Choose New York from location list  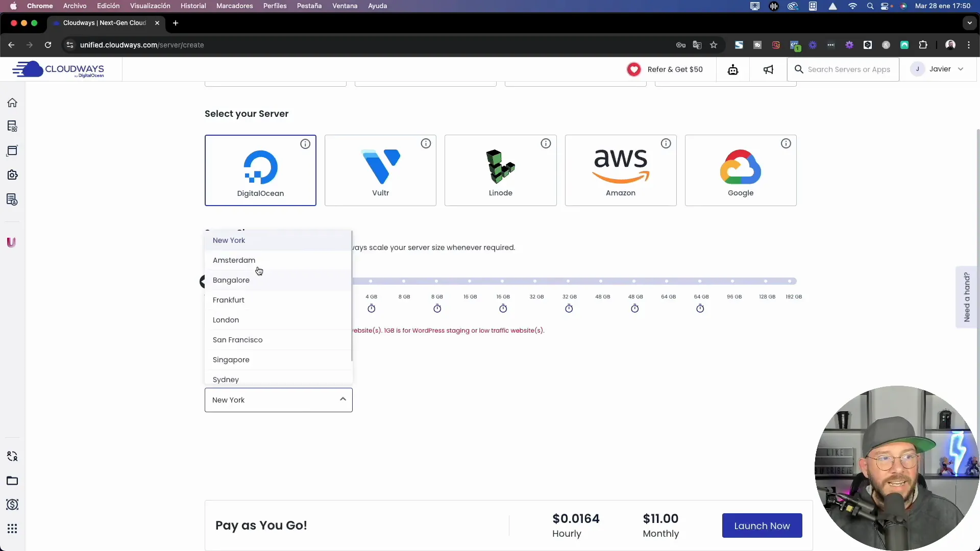[278, 240]
